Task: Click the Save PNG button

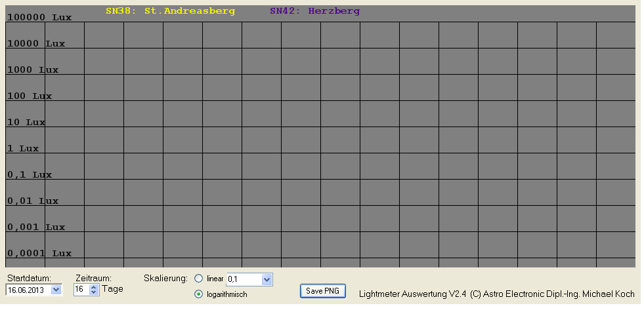Action: [x=323, y=291]
